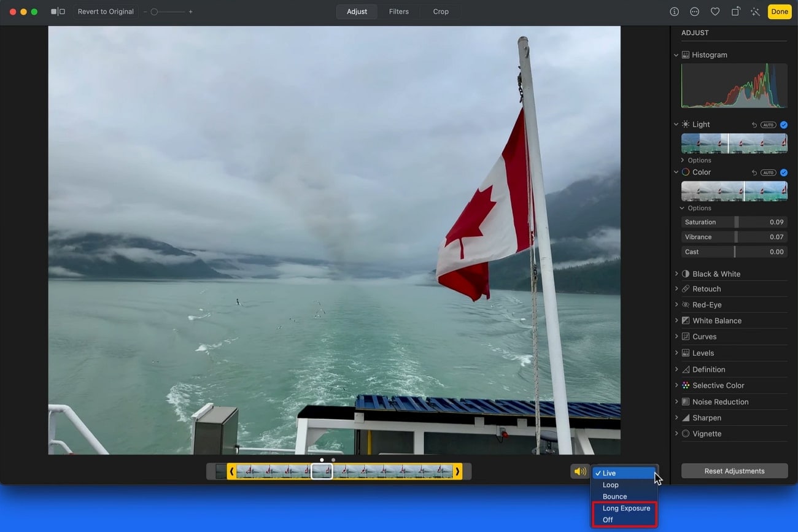Click the zoom out minus icon
This screenshot has height=532, width=798.
point(145,12)
